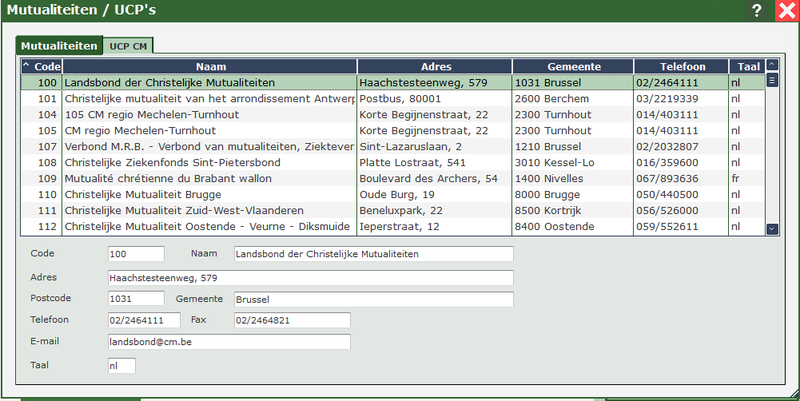Screen dimensions: 800x401
Task: Click phone cell 067/893636
Action: [681, 179]
